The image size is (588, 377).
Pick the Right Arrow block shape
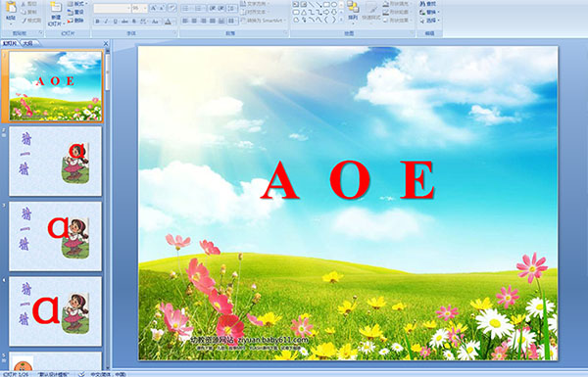(x=326, y=12)
